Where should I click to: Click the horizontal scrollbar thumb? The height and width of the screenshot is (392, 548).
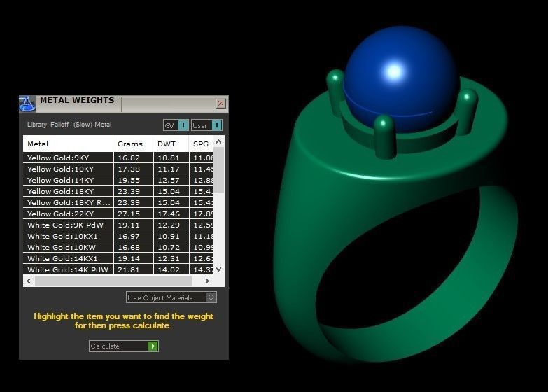113,281
